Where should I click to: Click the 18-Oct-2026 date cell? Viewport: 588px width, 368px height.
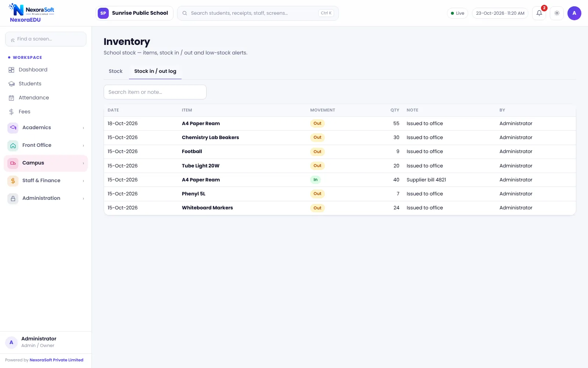[x=123, y=124]
